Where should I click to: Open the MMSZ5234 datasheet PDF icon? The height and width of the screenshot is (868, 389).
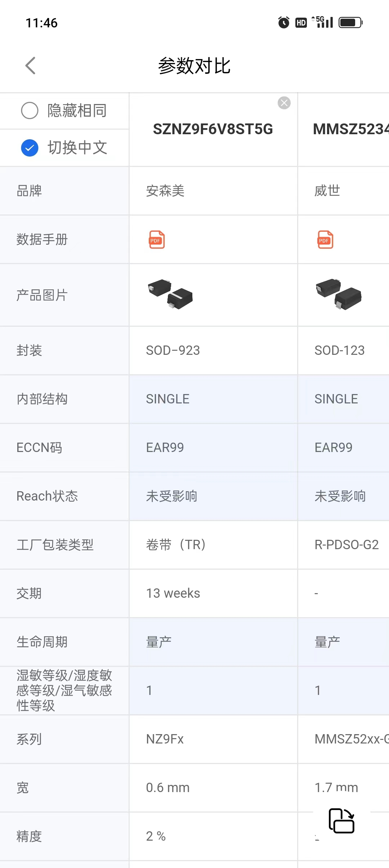click(325, 240)
